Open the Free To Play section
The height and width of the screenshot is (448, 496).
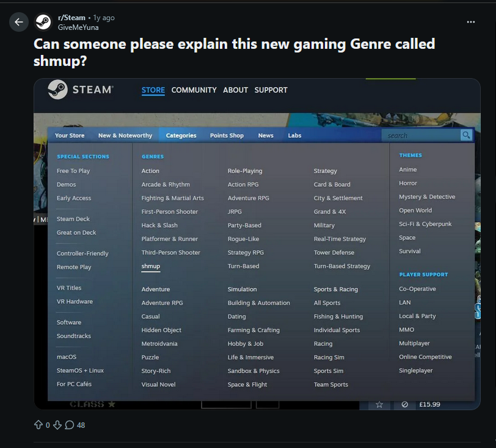pyautogui.click(x=73, y=171)
